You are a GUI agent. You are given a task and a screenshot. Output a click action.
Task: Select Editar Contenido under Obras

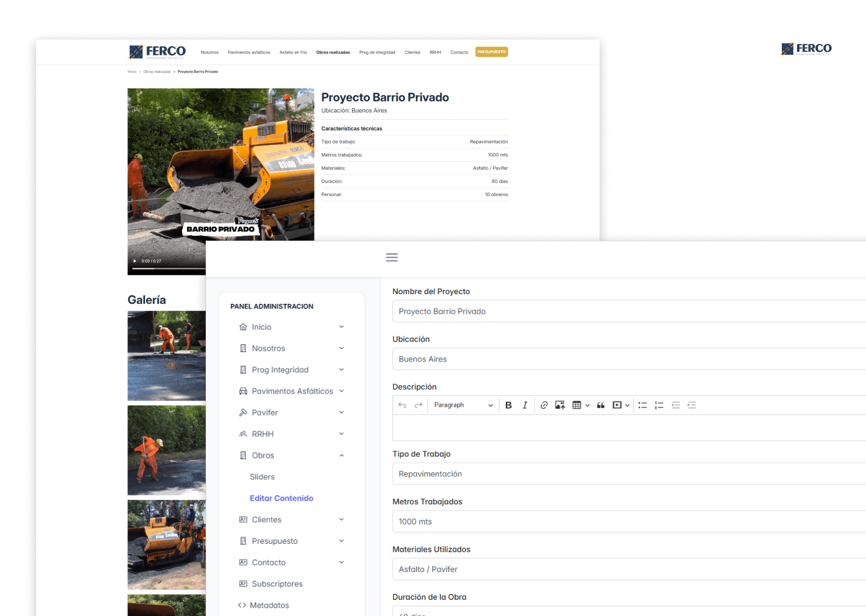click(x=281, y=498)
